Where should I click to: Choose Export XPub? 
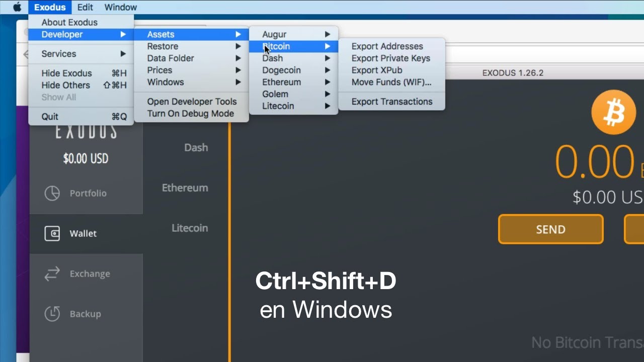(391, 70)
